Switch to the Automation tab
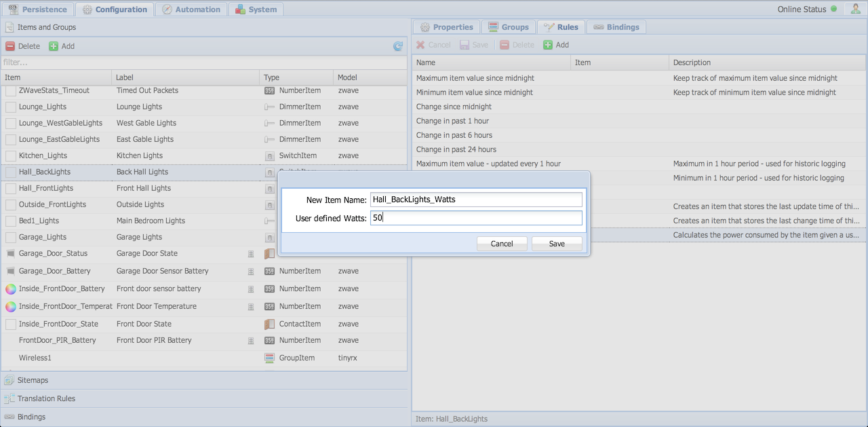Image resolution: width=868 pixels, height=427 pixels. point(192,10)
